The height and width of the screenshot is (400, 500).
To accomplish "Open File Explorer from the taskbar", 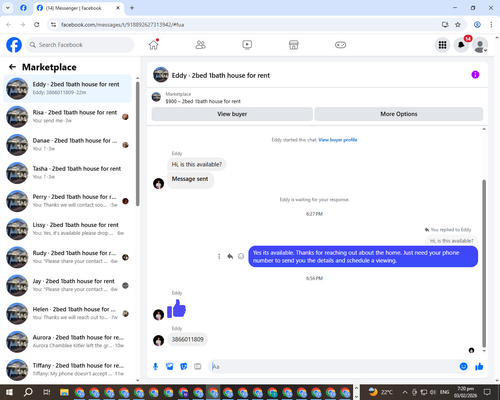I will click(64, 392).
